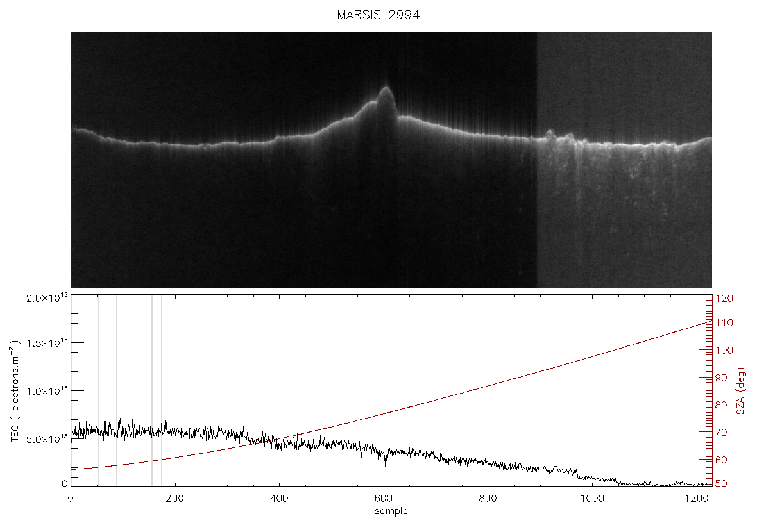Click the MARSIS 2994 plot title
The height and width of the screenshot is (532, 757).
pos(378,15)
